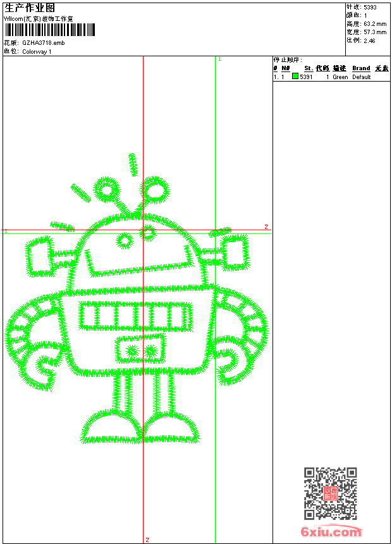Click the robot's right foot
The width and height of the screenshot is (392, 544).
click(172, 429)
